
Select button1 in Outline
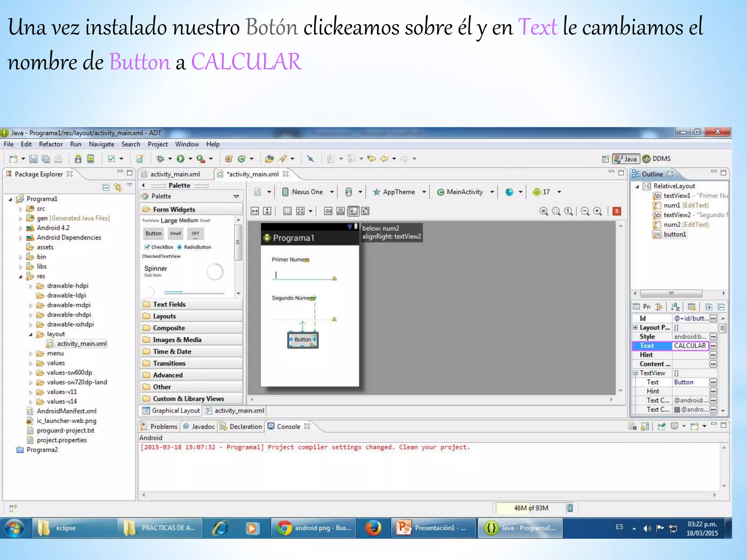tap(675, 234)
